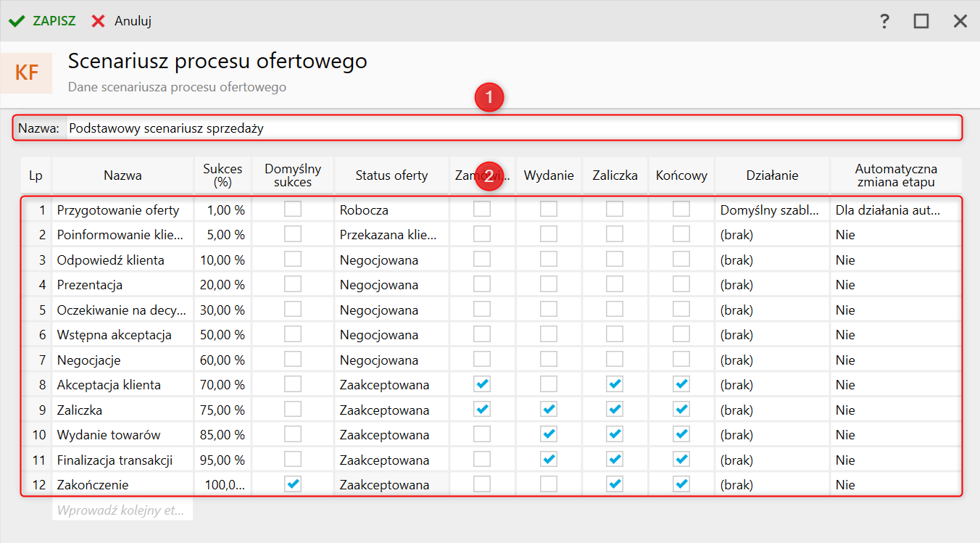
Task: Click the Końcowy column header
Action: 681,175
